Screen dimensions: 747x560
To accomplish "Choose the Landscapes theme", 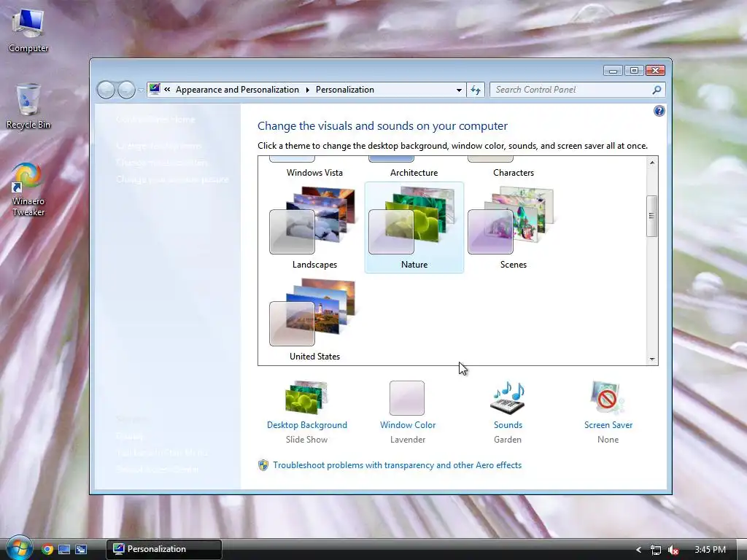I will point(314,227).
